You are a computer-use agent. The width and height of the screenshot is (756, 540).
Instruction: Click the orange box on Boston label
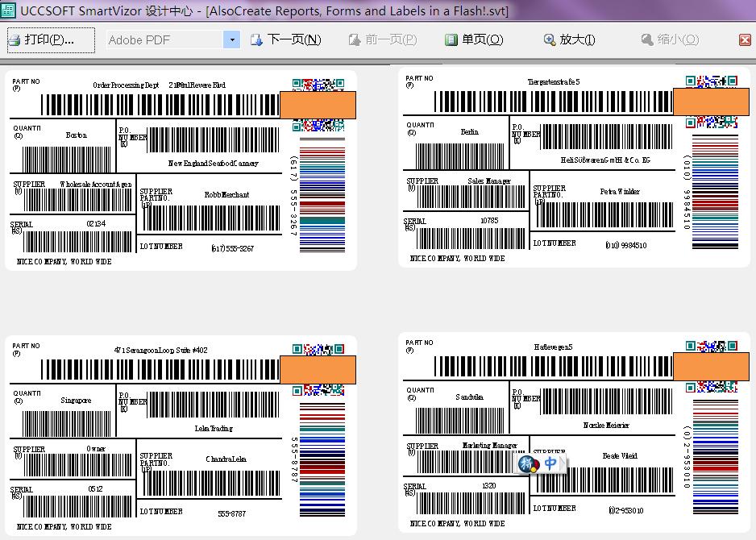pos(318,105)
